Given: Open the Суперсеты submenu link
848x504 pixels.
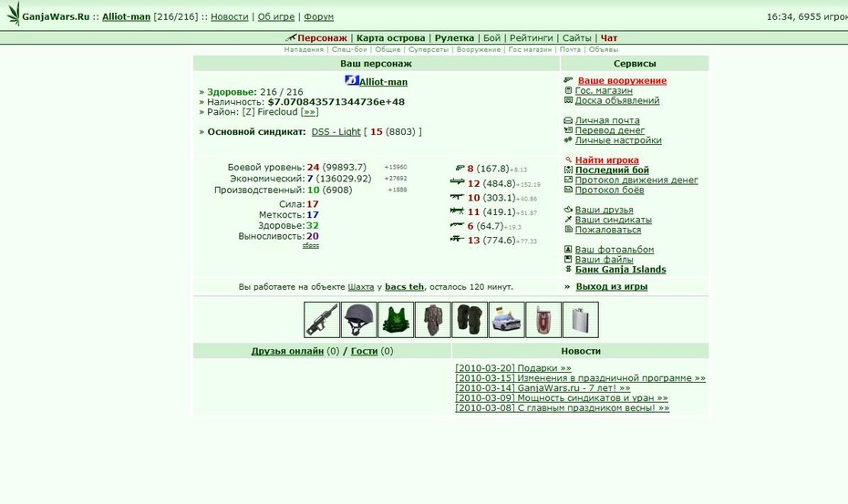Looking at the screenshot, I should 429,49.
